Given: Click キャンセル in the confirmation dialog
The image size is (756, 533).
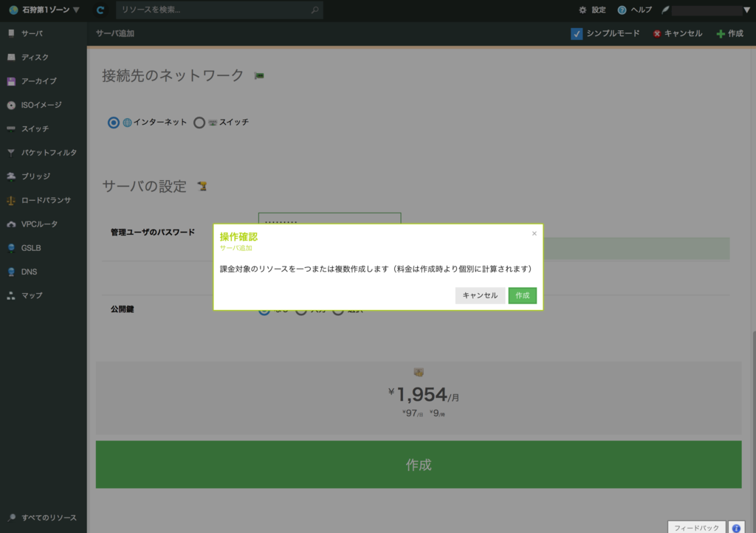Looking at the screenshot, I should point(479,295).
